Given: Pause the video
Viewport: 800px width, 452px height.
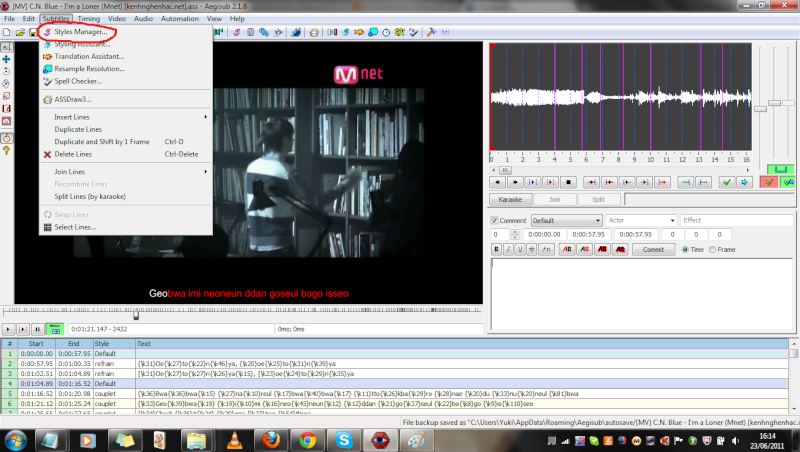Looking at the screenshot, I should click(x=37, y=330).
